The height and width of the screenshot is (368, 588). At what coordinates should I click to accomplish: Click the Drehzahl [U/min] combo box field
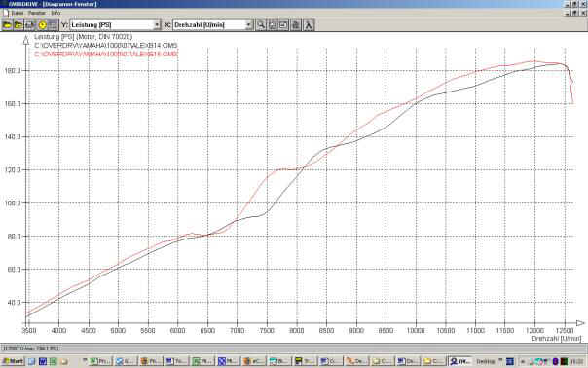pyautogui.click(x=212, y=25)
